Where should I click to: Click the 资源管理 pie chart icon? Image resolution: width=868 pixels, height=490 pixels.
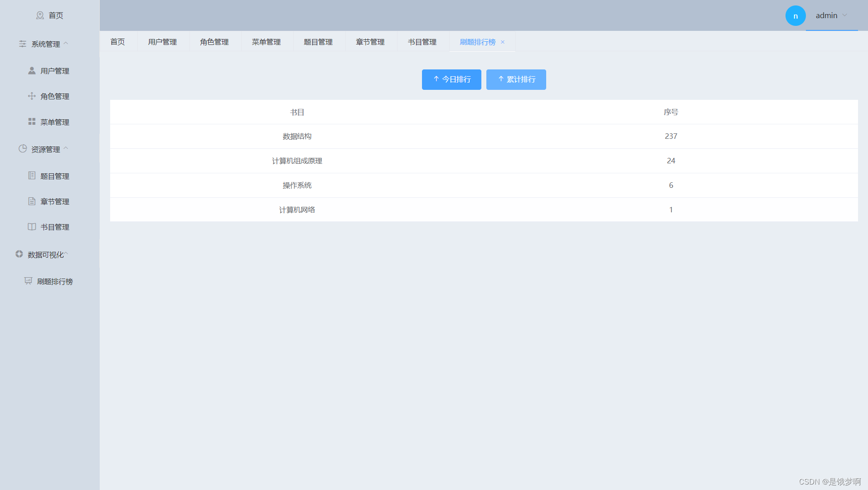pyautogui.click(x=23, y=149)
